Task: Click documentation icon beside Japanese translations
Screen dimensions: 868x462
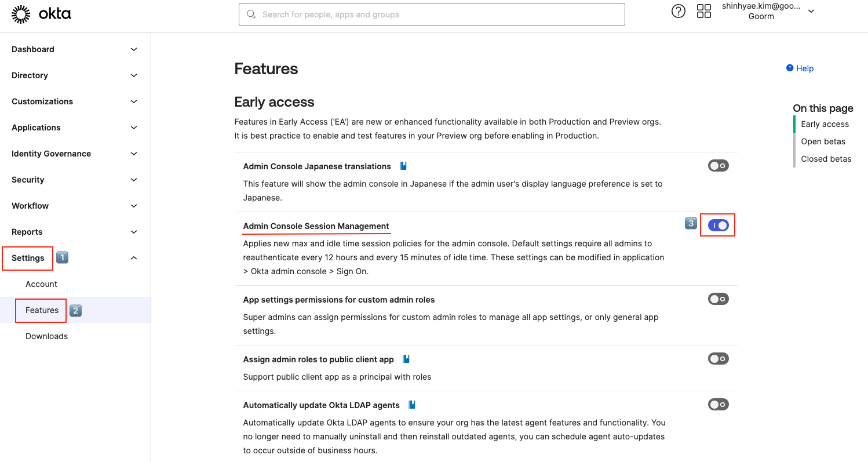Action: pyautogui.click(x=403, y=166)
